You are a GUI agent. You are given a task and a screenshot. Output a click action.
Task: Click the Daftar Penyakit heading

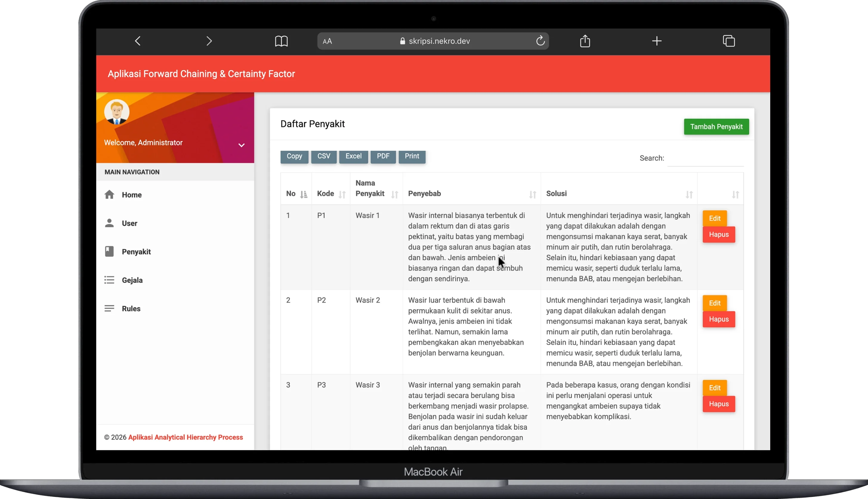click(x=312, y=124)
